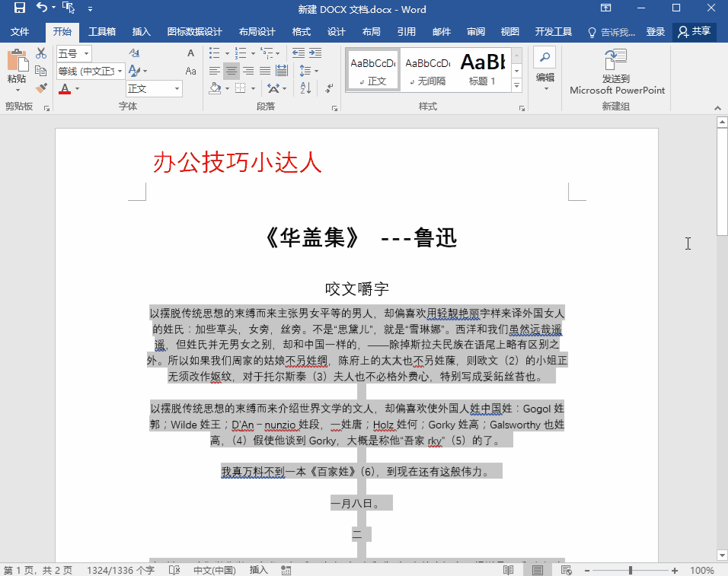Click the Text Effects icon
The image size is (728, 576).
pos(135,71)
